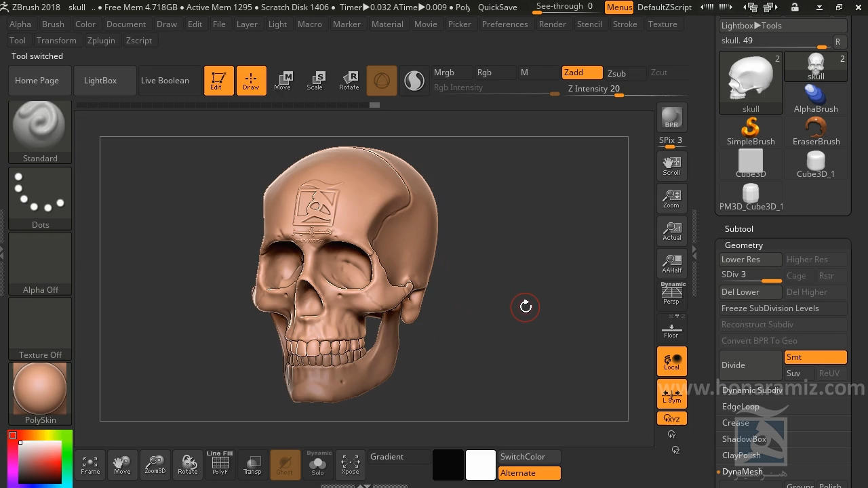The width and height of the screenshot is (868, 488).
Task: Select the Scale gizmo button
Action: [x=315, y=80]
